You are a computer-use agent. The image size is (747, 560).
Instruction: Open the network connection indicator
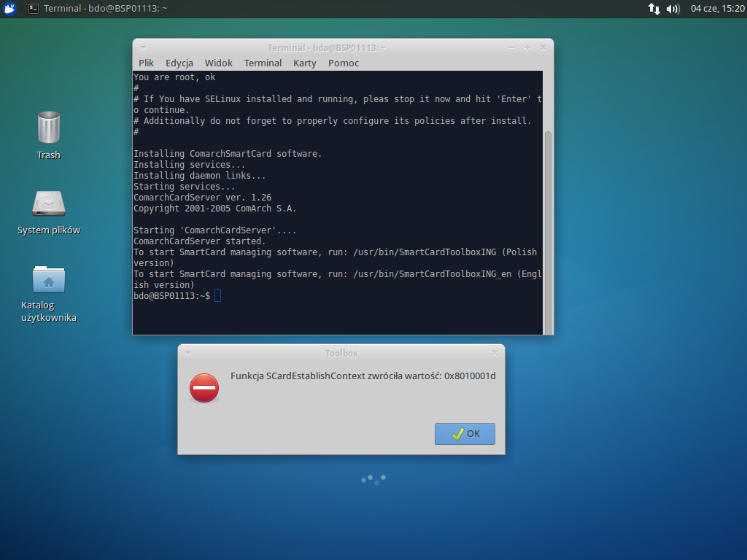(x=654, y=9)
